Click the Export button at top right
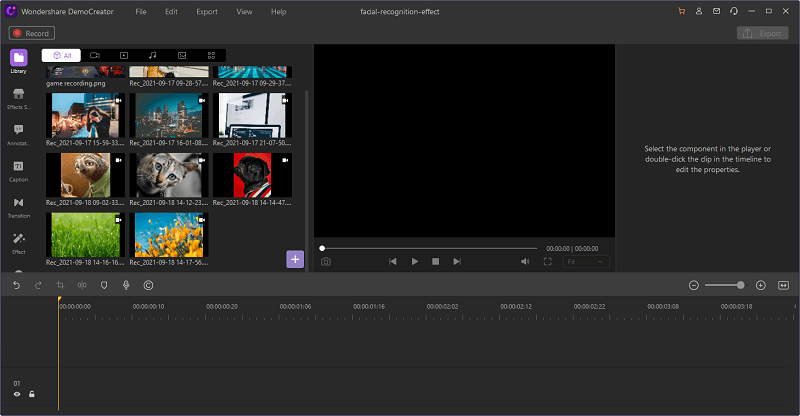This screenshot has width=800, height=416. [x=763, y=33]
